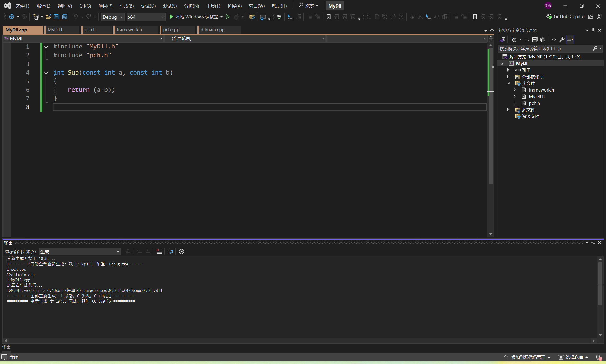Click the view code angle brackets icon

point(554,39)
